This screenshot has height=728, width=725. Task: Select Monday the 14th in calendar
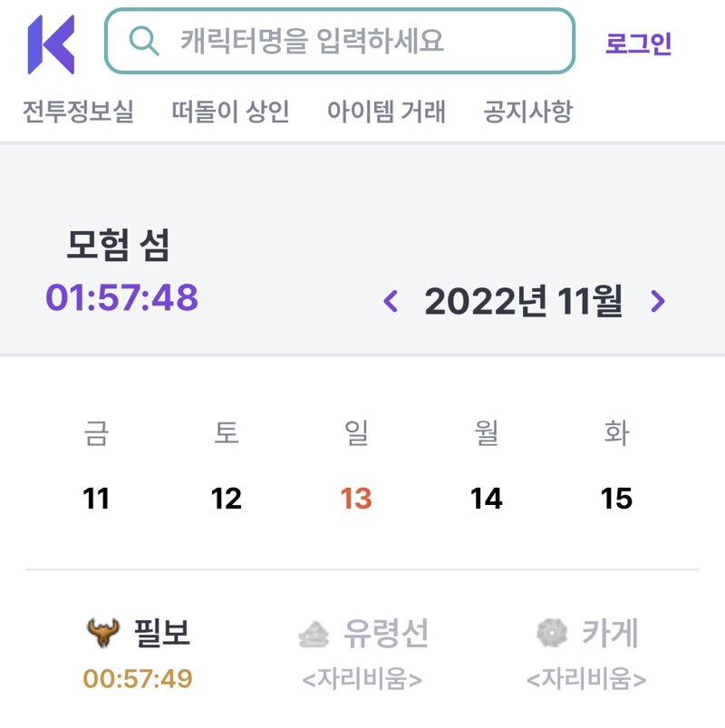(486, 499)
